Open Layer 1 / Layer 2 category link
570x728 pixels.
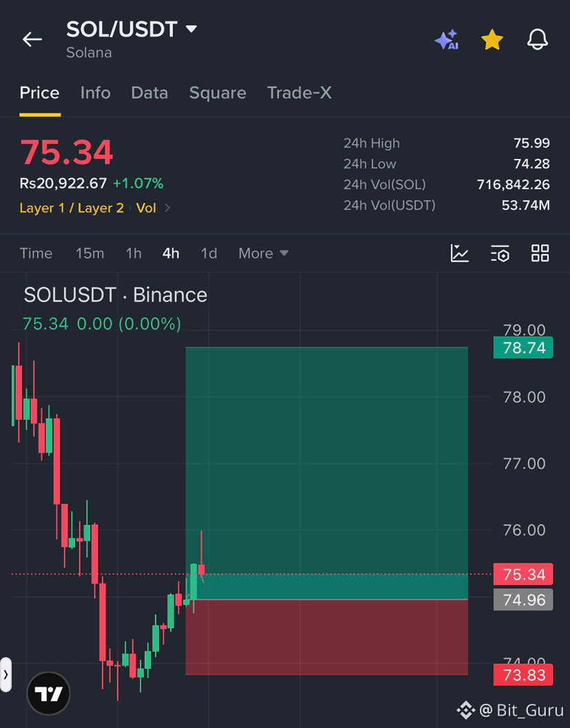(x=72, y=208)
